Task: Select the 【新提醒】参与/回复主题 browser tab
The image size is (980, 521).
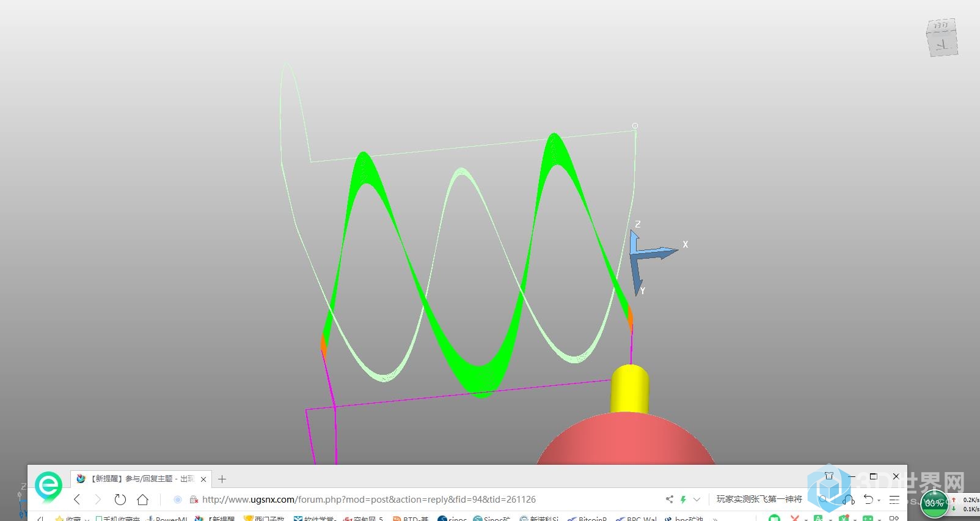Action: 142,479
